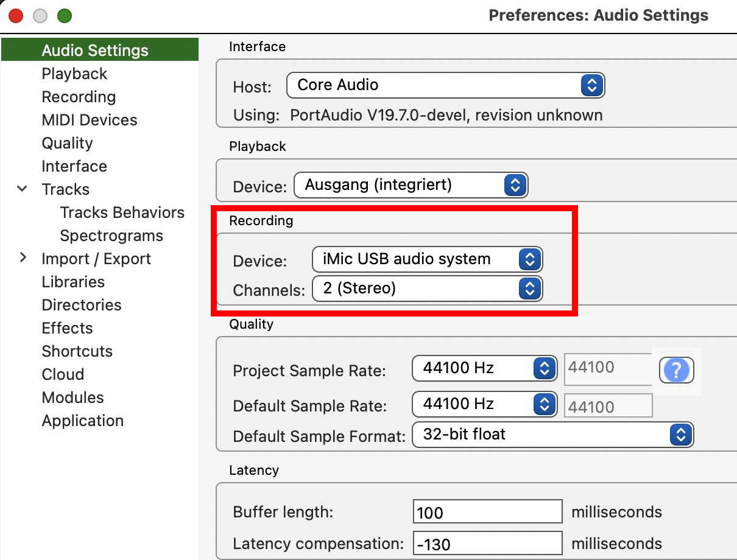Click the disabled Default Sample Rate text box

pyautogui.click(x=608, y=406)
